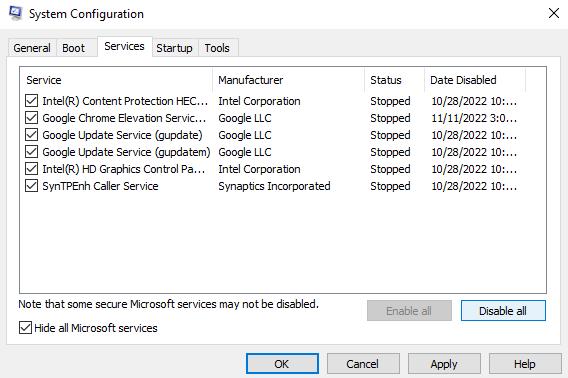568x378 pixels.
Task: Click the System Configuration title bar icon
Action: coord(15,13)
